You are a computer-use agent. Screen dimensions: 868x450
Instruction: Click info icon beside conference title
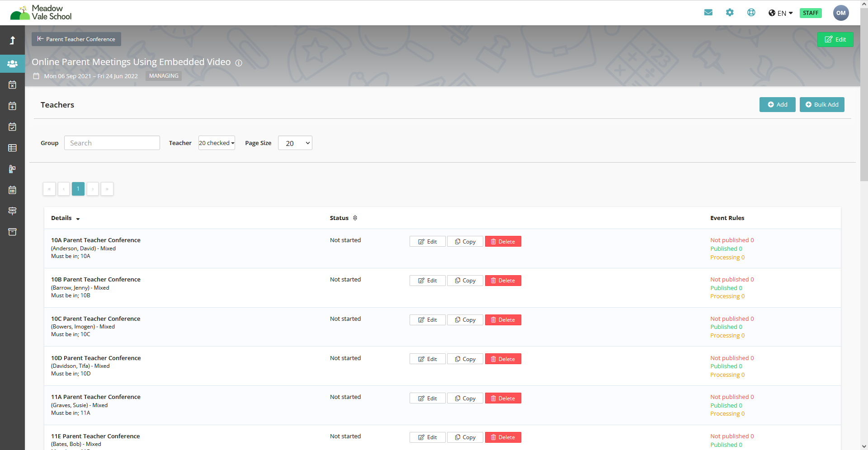coord(239,63)
